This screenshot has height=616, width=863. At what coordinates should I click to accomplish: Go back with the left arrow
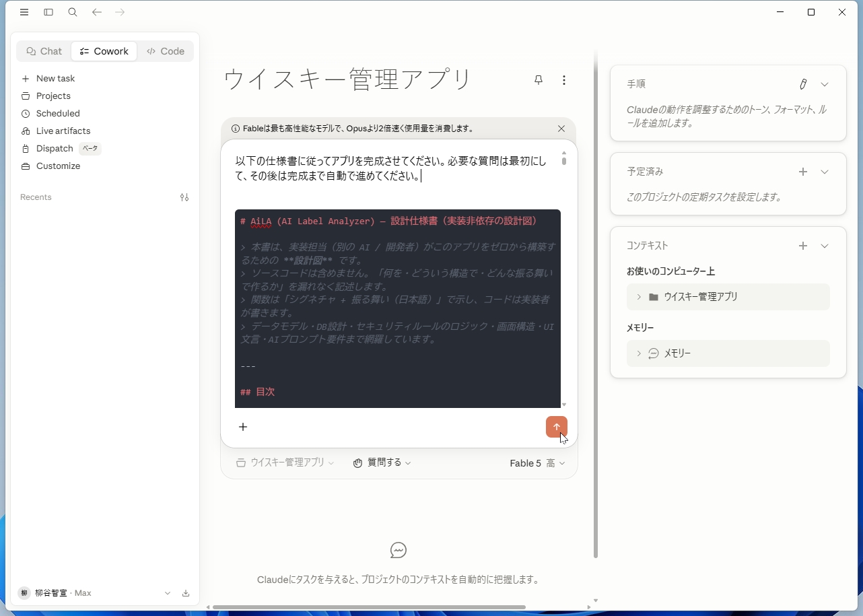97,12
